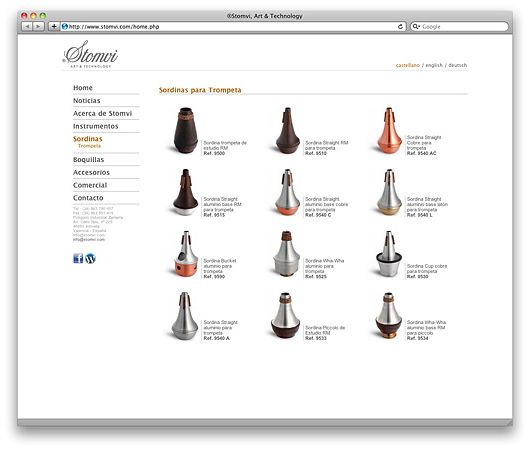The image size is (530, 450).
Task: Open the Noticias menu item
Action: point(87,100)
